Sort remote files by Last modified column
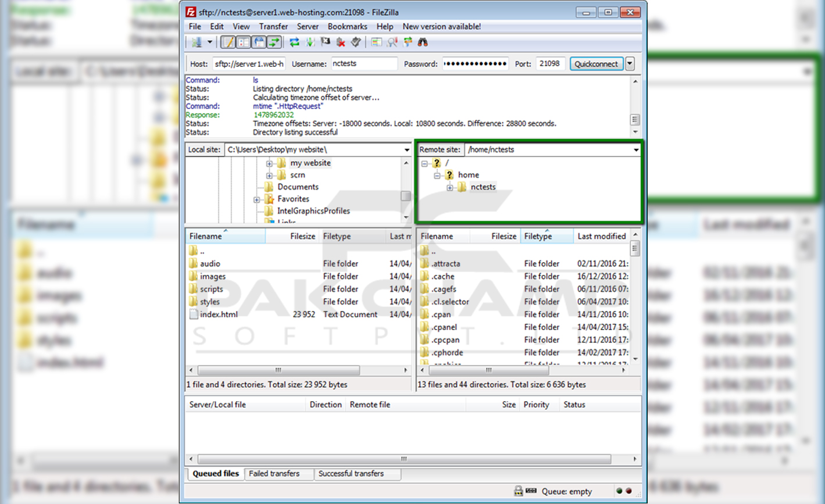 point(602,237)
